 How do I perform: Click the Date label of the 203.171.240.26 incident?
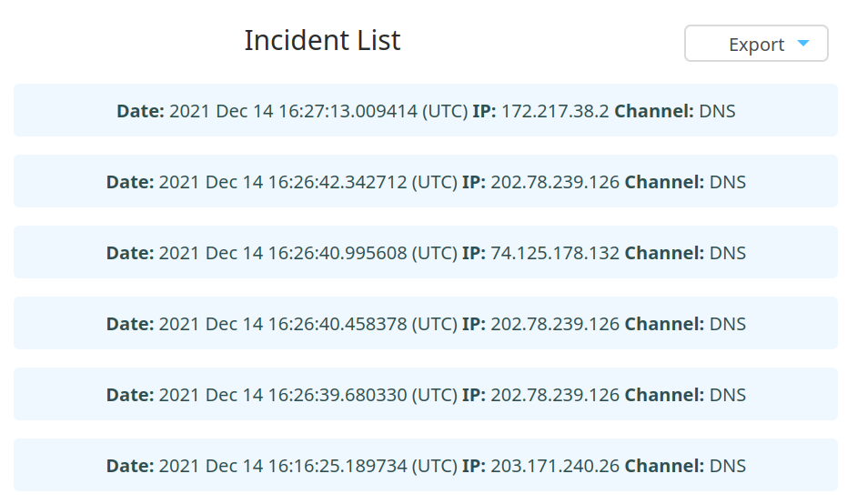tap(130, 466)
